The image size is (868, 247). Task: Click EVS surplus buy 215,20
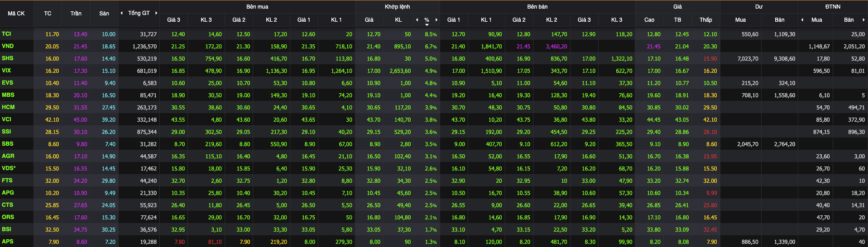pos(750,83)
